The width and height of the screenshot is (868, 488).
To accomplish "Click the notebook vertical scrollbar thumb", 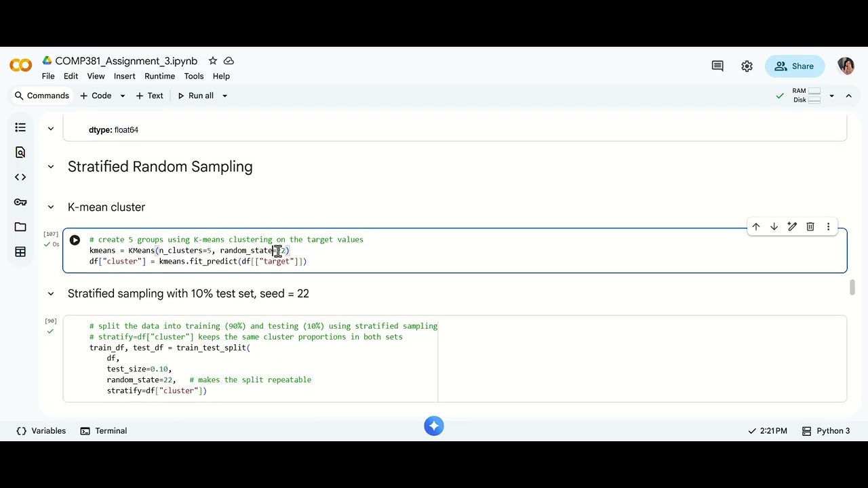I will pyautogui.click(x=852, y=287).
